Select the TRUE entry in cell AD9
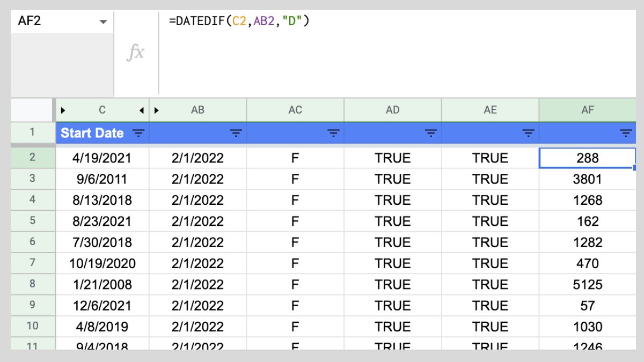The image size is (644, 362). (x=393, y=305)
